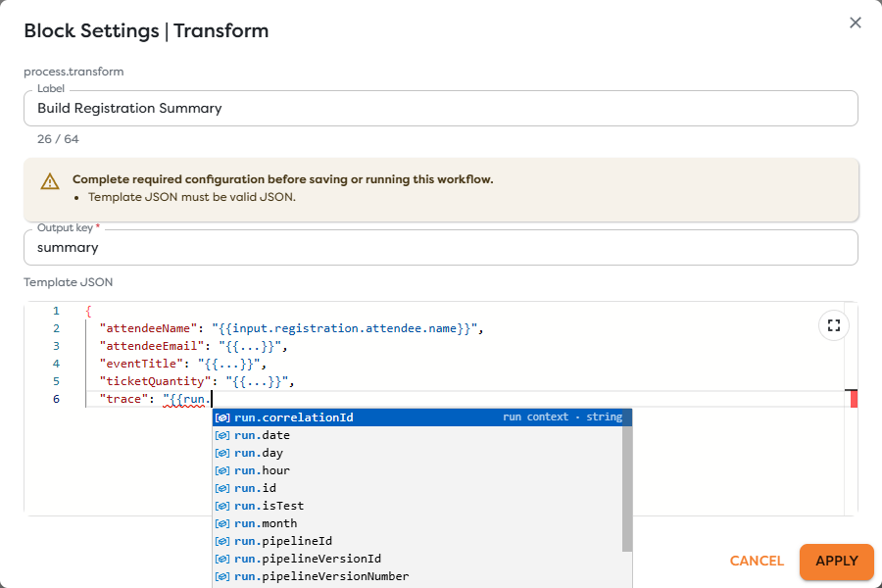
Task: Select run.date suggestion
Action: 417,435
